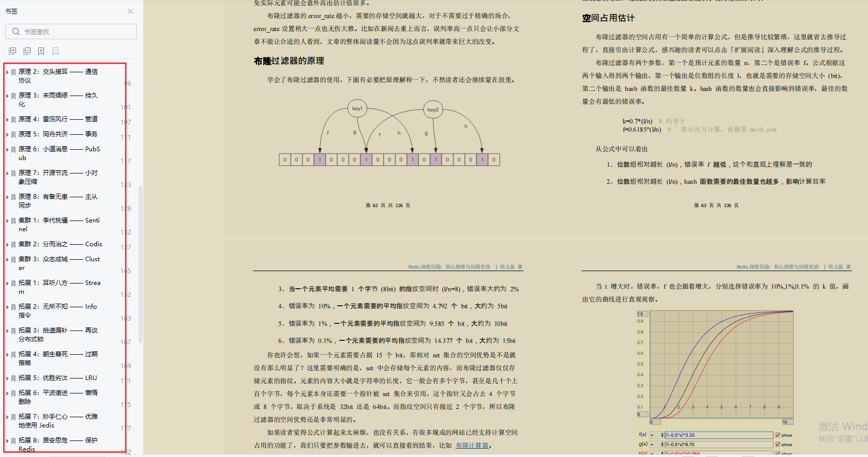
Task: Click the bookmark panel vertical scrollbar
Action: 140,263
